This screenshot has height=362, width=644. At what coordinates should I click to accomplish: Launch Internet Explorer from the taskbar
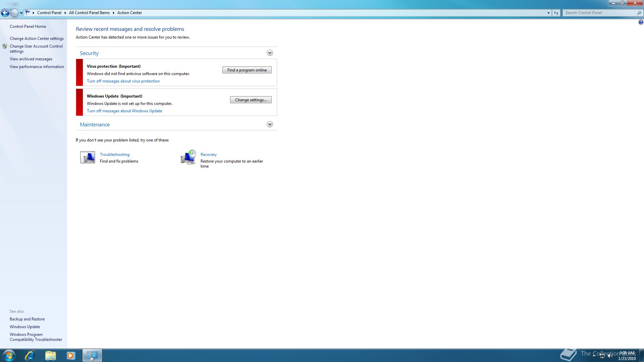pos(30,355)
